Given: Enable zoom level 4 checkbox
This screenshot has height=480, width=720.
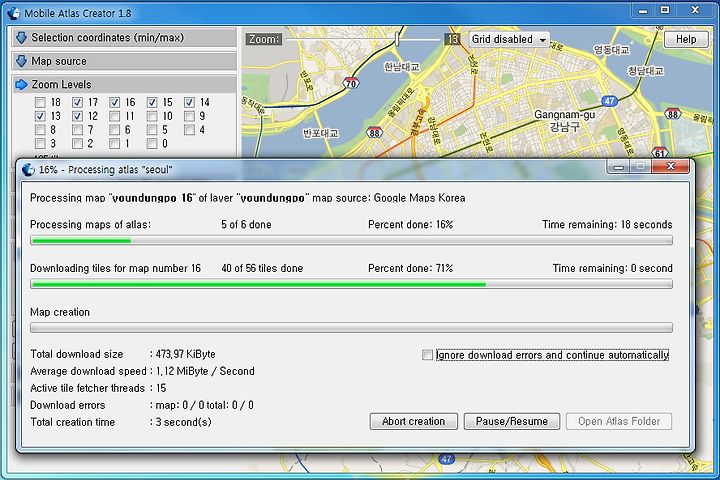Looking at the screenshot, I should tap(189, 130).
